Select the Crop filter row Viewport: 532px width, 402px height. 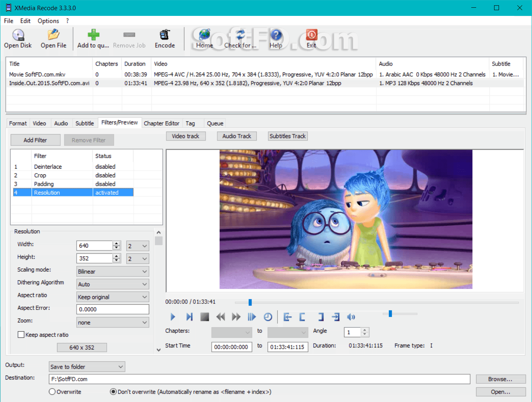coord(73,175)
